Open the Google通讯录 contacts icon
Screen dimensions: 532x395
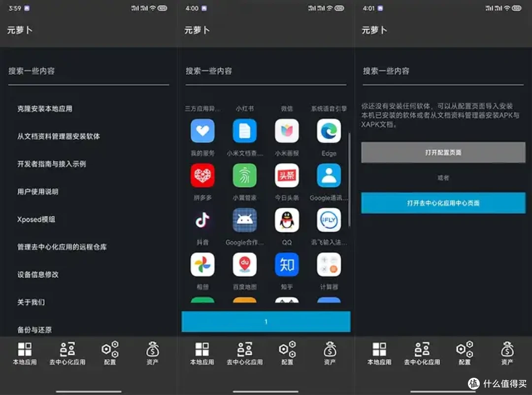point(329,175)
